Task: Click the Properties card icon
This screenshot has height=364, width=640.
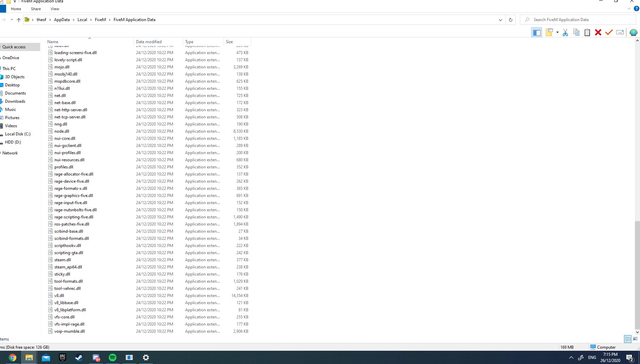Action: pos(620,32)
